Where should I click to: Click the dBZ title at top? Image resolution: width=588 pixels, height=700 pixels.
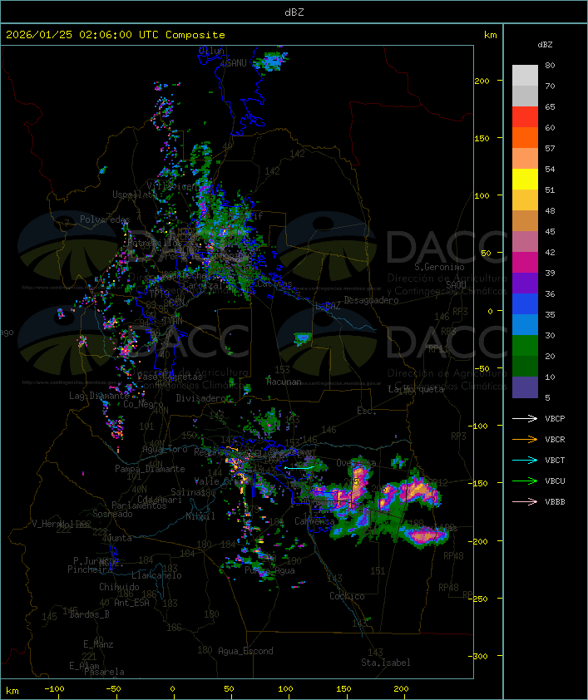point(294,12)
